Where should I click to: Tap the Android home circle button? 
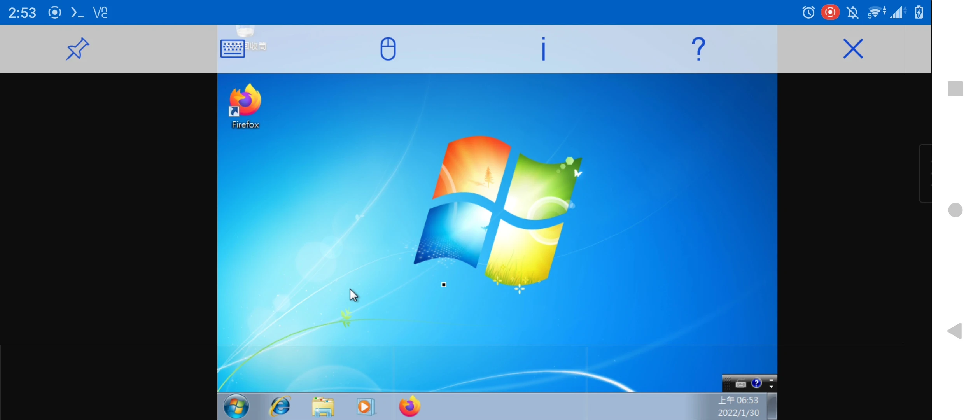click(955, 210)
